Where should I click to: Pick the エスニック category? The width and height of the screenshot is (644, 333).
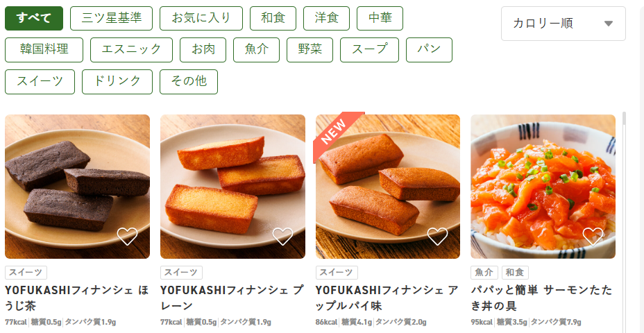coord(131,50)
